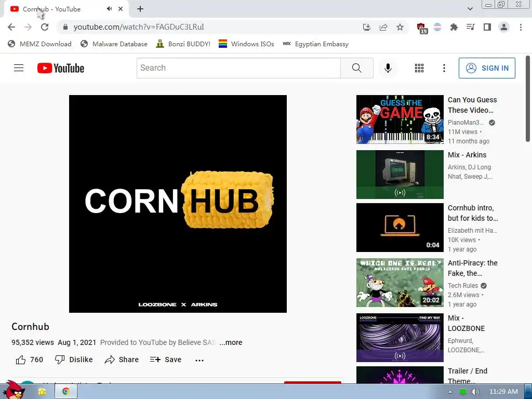The height and width of the screenshot is (399, 532).
Task: Click the YouTube Search field
Action: pyautogui.click(x=238, y=68)
